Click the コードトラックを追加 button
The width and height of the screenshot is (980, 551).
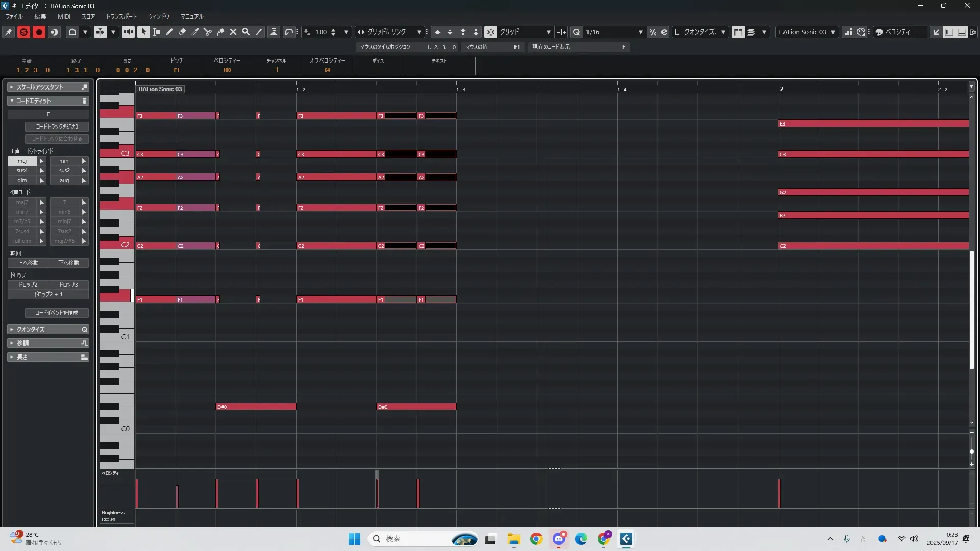57,127
